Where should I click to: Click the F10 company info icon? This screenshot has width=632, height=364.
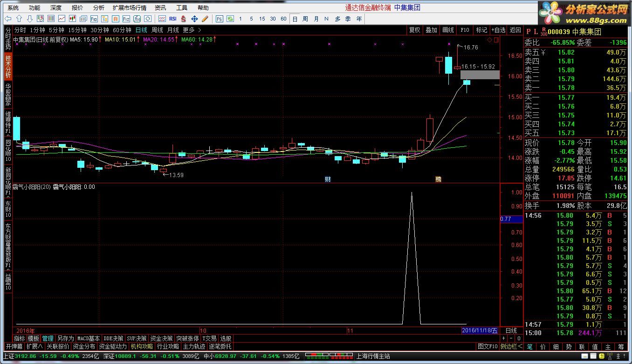click(x=94, y=19)
